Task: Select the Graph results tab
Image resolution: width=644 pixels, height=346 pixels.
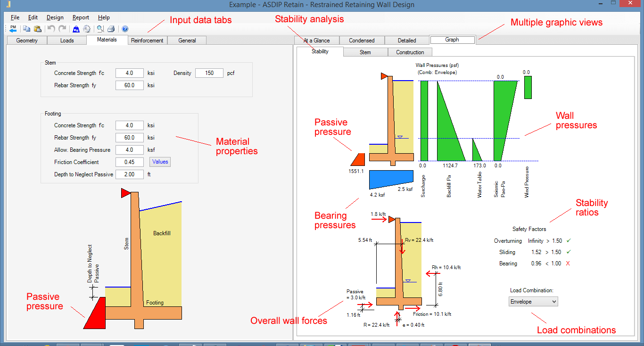Action: click(x=452, y=40)
